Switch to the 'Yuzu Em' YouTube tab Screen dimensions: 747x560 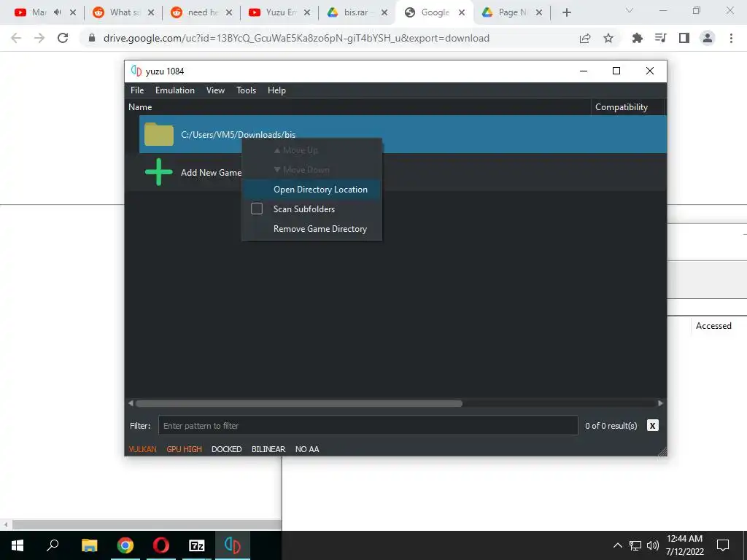[273, 12]
